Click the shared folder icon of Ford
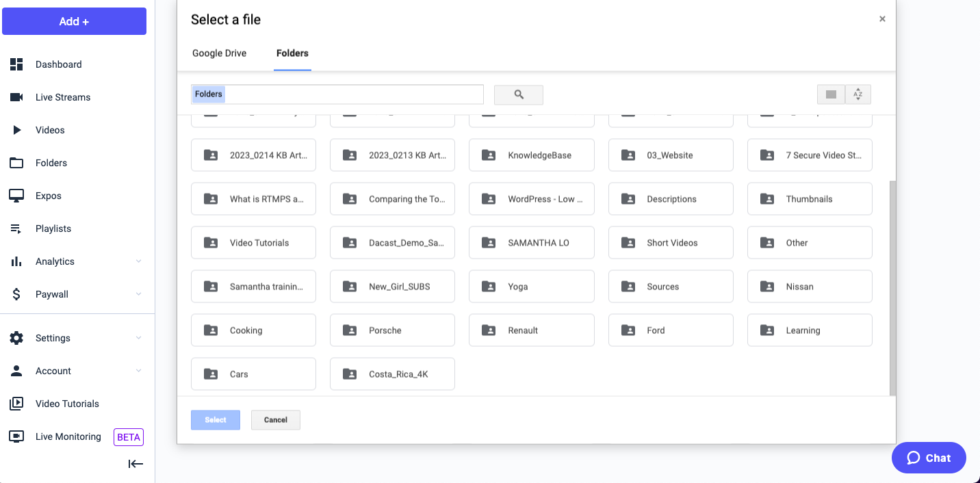This screenshot has width=980, height=483. (x=628, y=330)
